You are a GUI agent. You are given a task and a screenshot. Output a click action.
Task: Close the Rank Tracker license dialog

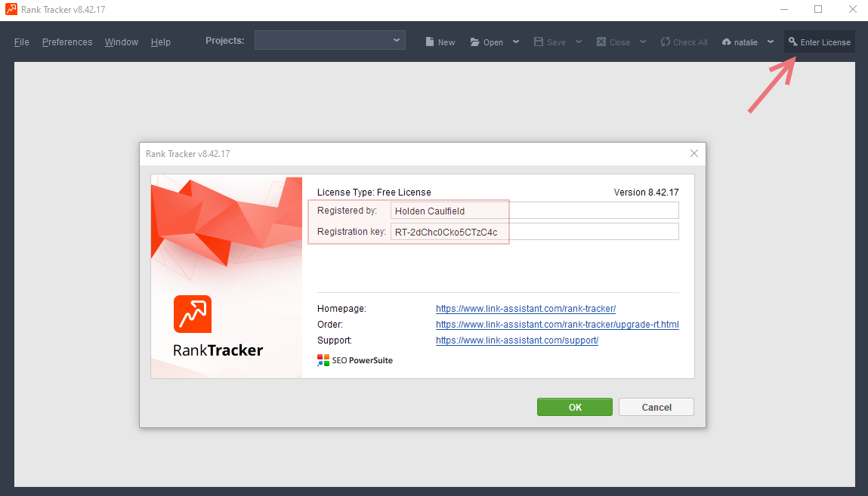[x=694, y=153]
